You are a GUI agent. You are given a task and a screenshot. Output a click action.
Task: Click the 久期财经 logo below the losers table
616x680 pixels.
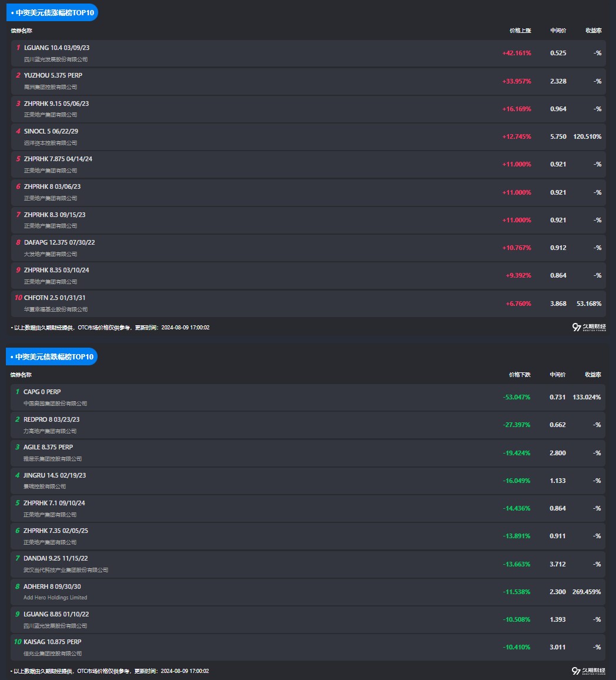(588, 671)
